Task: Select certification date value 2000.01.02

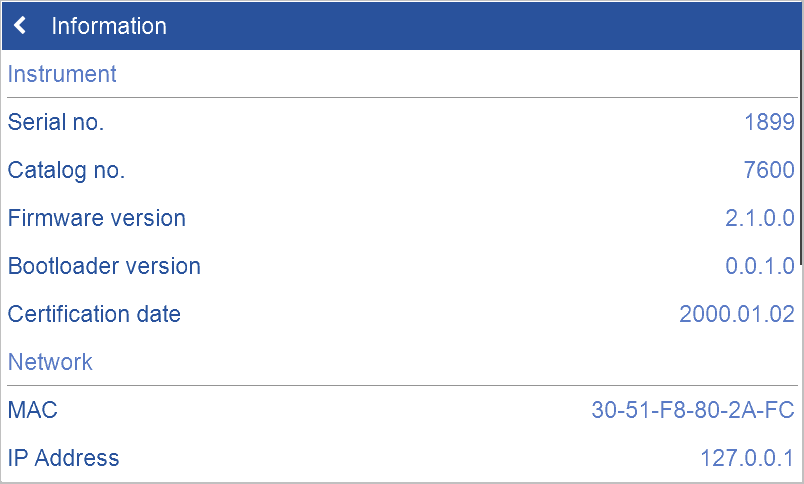Action: (737, 314)
